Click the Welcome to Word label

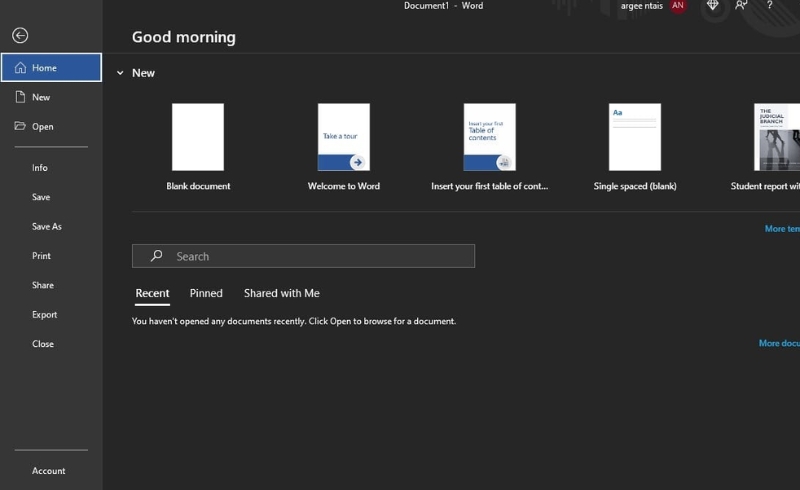344,186
